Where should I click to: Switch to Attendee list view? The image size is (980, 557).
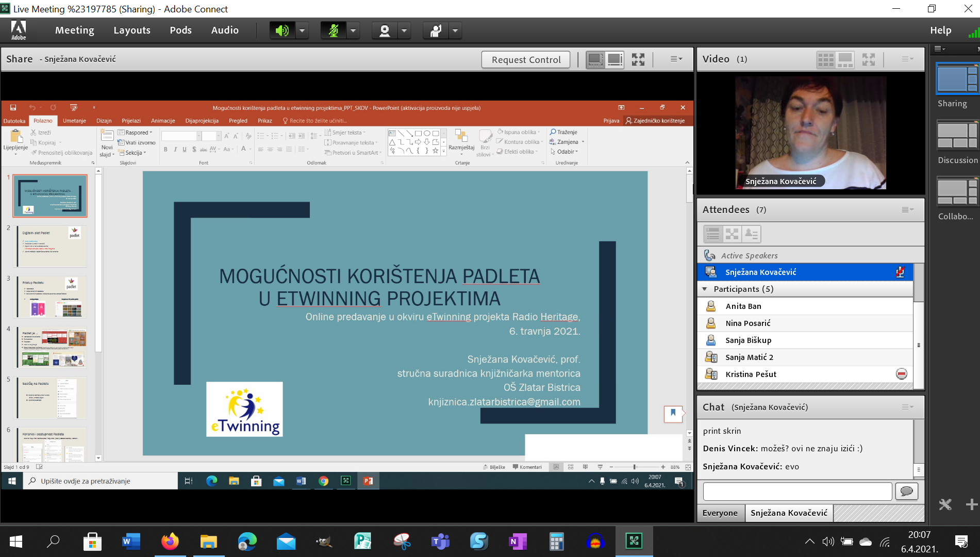(x=713, y=234)
